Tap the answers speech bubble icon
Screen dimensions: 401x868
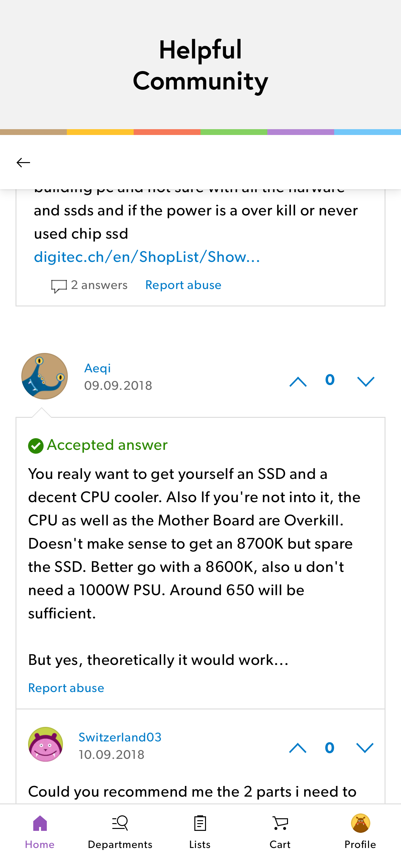pos(59,286)
